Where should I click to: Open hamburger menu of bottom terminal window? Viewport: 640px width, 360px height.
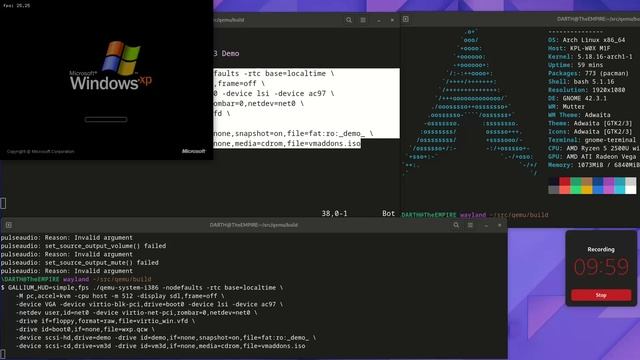click(470, 225)
